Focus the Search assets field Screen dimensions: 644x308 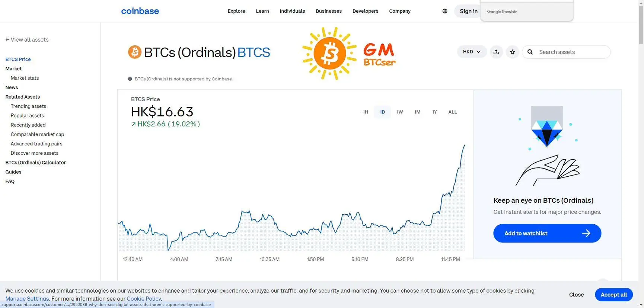point(566,52)
